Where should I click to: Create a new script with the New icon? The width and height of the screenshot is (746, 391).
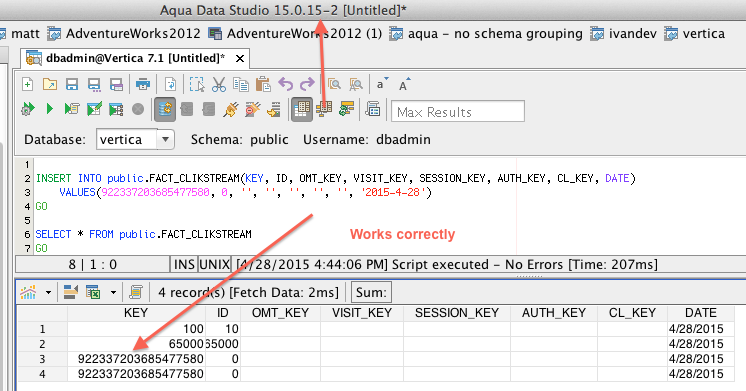pyautogui.click(x=28, y=85)
